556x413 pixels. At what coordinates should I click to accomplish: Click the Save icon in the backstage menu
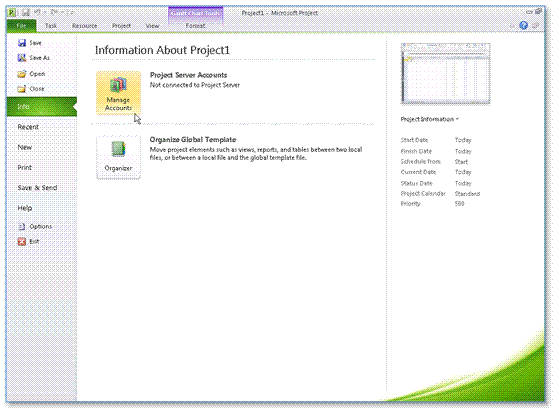point(22,43)
